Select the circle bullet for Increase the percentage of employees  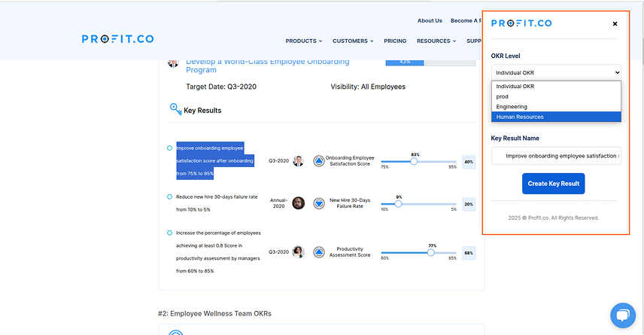pos(169,233)
